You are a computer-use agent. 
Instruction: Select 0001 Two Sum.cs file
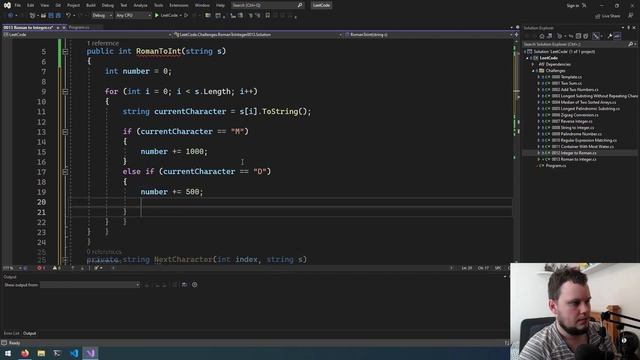(x=567, y=83)
